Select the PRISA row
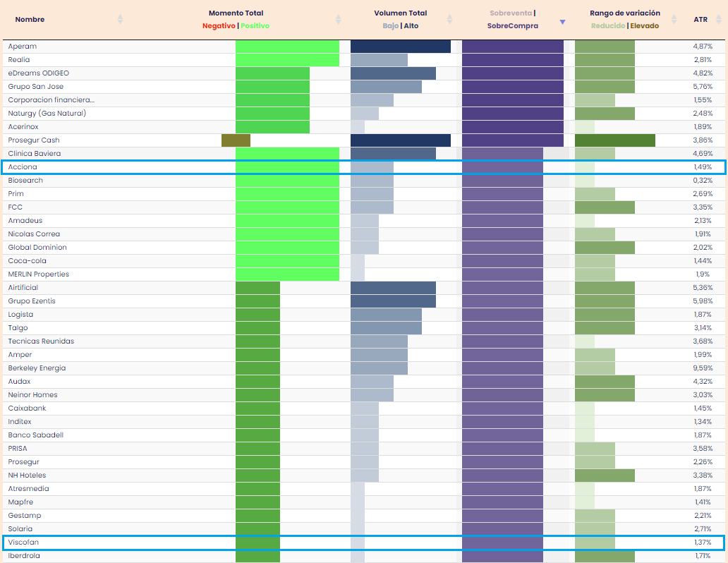Image resolution: width=728 pixels, height=563 pixels. click(x=18, y=449)
